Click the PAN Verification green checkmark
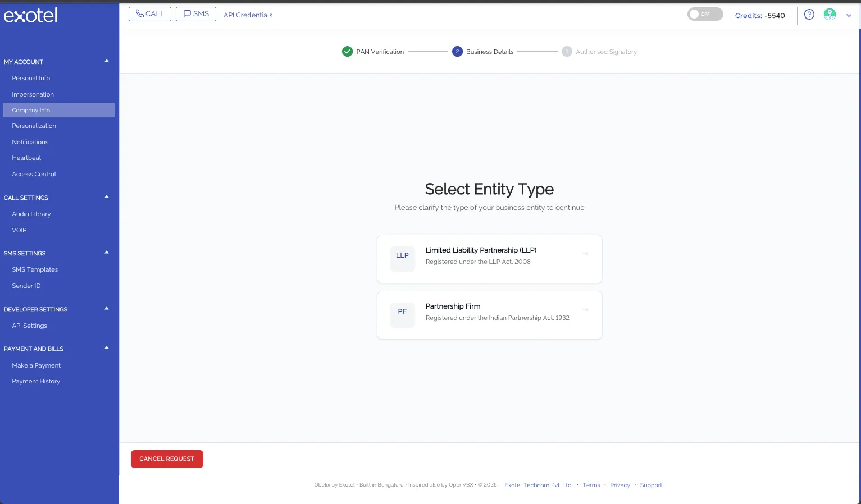 click(347, 52)
